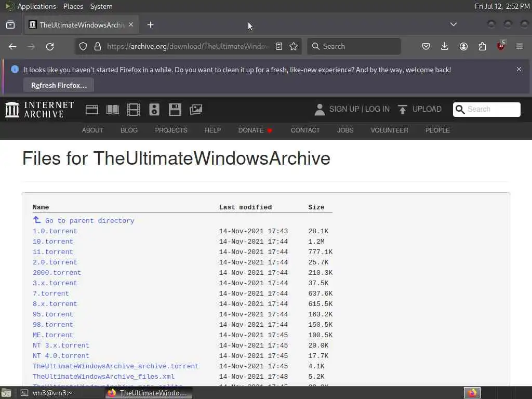Screen dimensions: 532x399
Task: Open the Texts book icon
Action: coord(113,110)
